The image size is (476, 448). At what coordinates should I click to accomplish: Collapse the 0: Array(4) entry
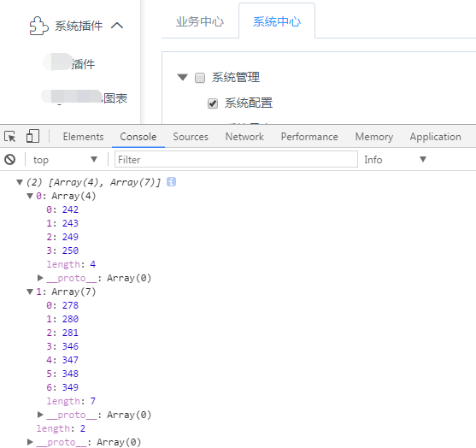[x=30, y=196]
